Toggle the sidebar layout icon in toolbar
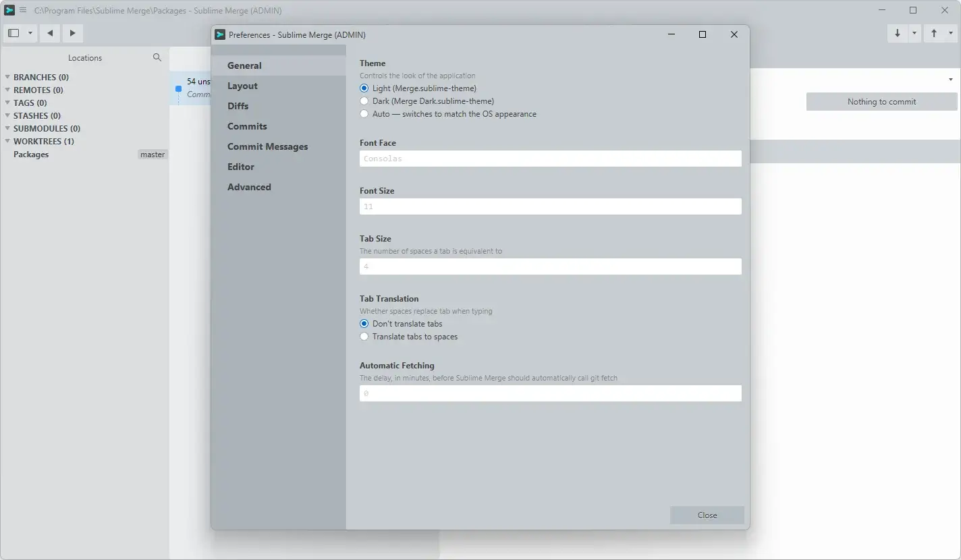961x560 pixels. point(13,33)
